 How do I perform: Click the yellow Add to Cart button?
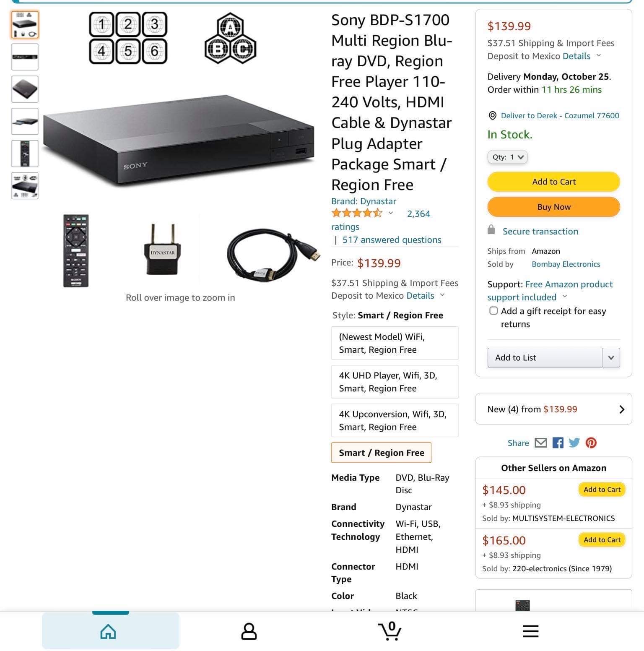(553, 182)
